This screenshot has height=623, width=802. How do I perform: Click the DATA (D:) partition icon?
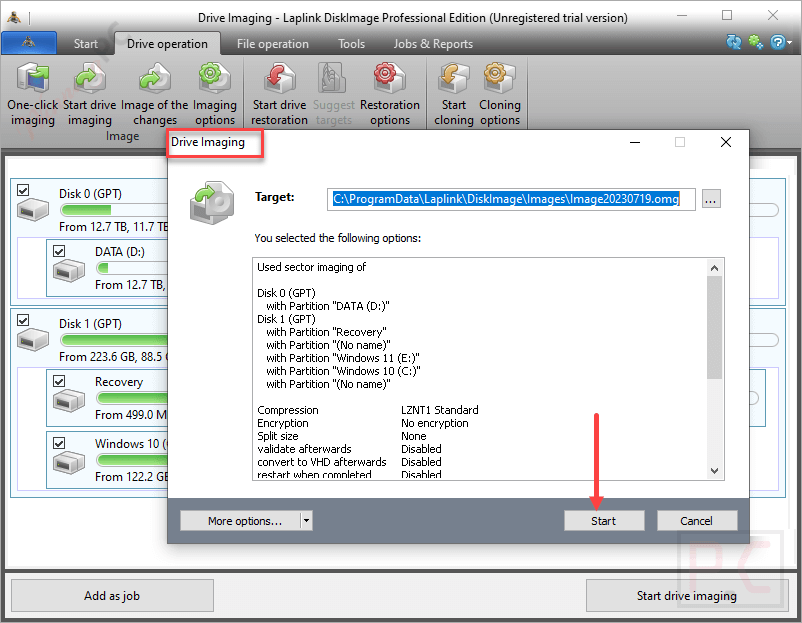pyautogui.click(x=69, y=270)
